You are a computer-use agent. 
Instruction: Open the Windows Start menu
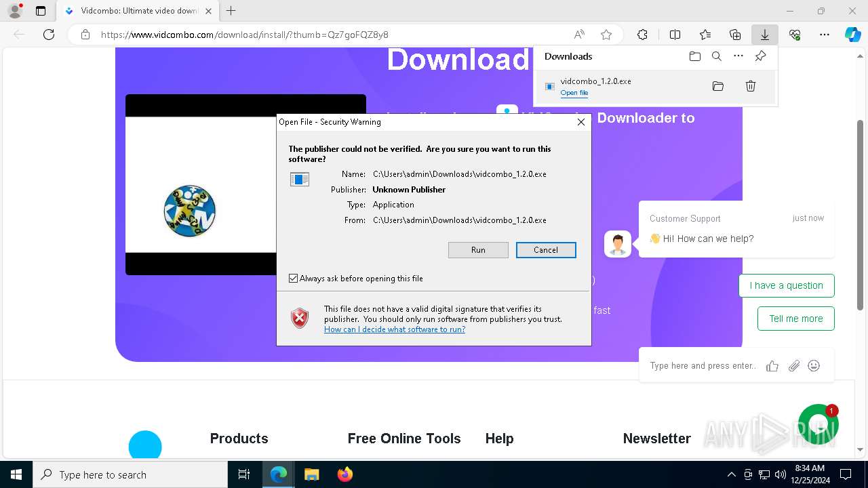(16, 474)
